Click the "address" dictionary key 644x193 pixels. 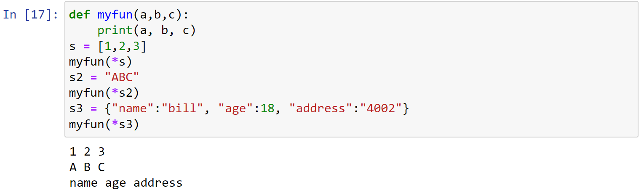(321, 108)
